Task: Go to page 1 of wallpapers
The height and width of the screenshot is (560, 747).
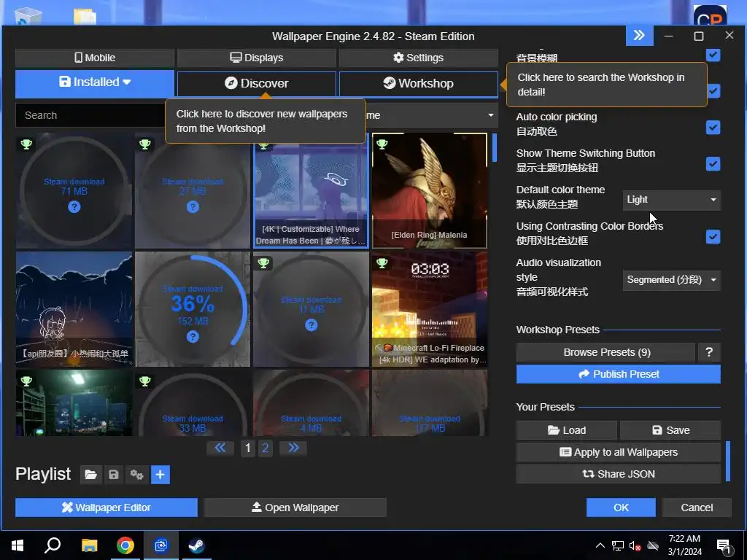Action: tap(248, 448)
